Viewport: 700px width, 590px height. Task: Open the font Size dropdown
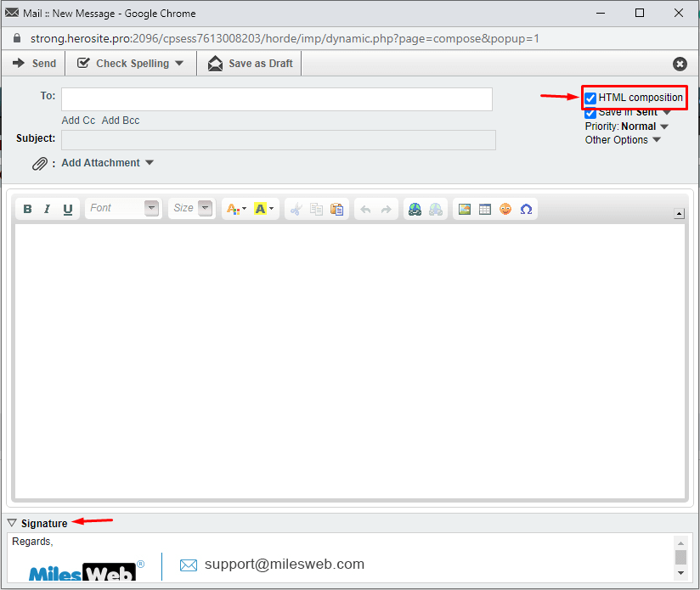pos(192,208)
